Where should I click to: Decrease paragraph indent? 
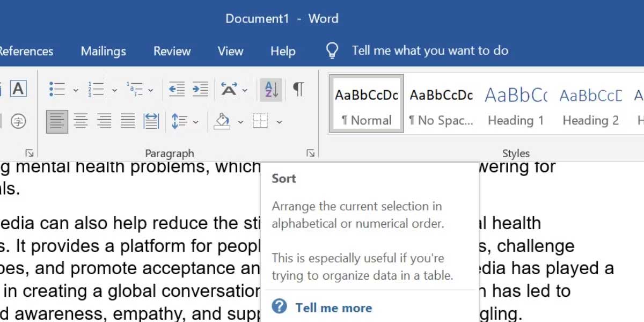click(x=177, y=89)
